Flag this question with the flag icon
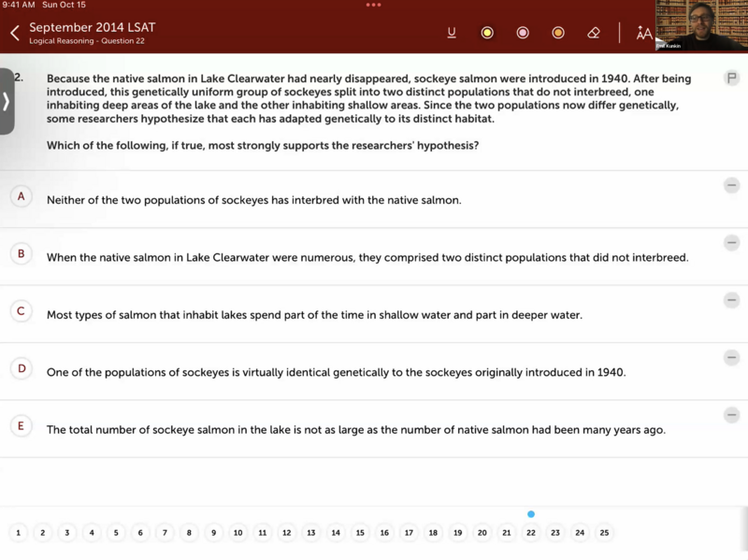Viewport: 748px width, 560px height. point(732,79)
